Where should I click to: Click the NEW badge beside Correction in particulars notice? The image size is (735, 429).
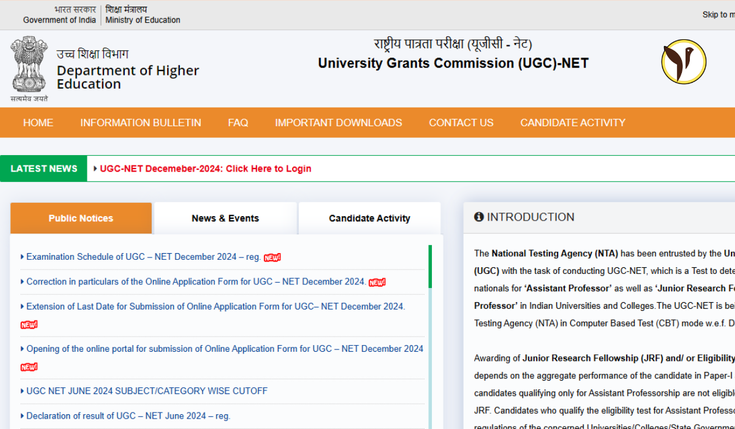coord(377,282)
